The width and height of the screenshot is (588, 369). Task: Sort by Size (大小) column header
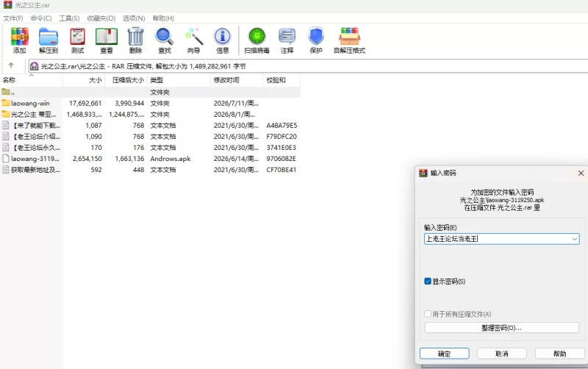tap(83, 80)
